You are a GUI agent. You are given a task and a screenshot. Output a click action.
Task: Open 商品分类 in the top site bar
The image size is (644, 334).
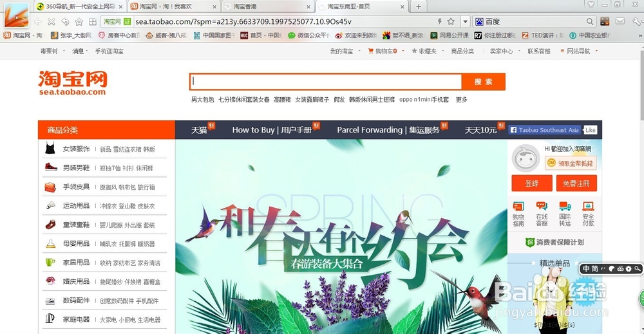click(462, 51)
